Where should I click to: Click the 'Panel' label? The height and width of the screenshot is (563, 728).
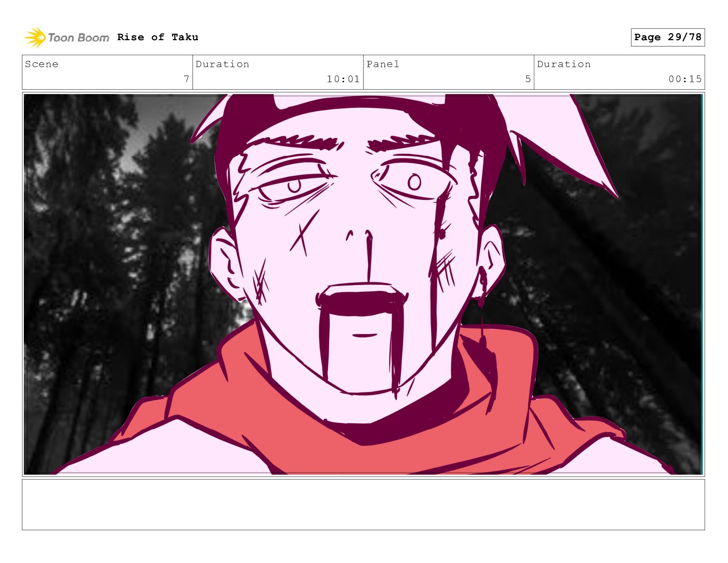point(383,64)
